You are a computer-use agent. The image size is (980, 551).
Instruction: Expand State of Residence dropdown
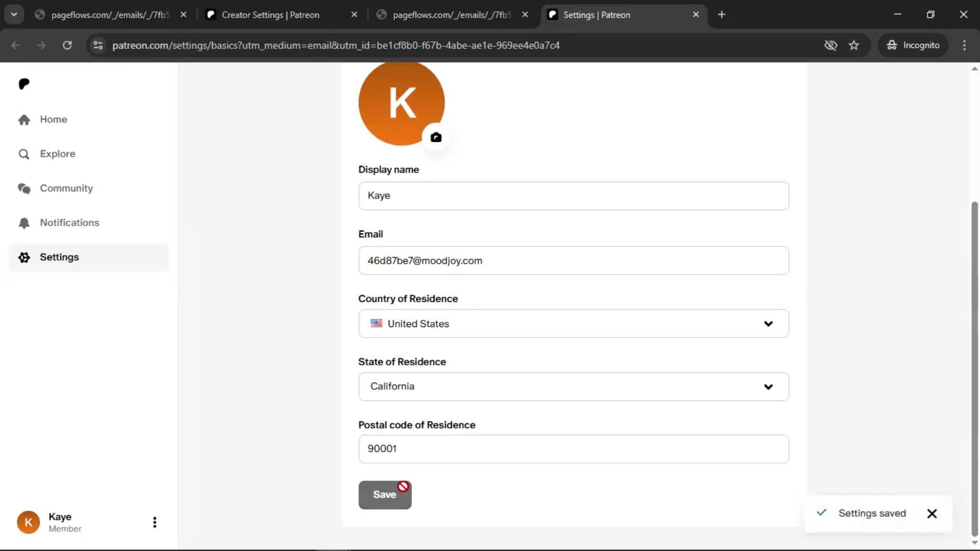(573, 386)
